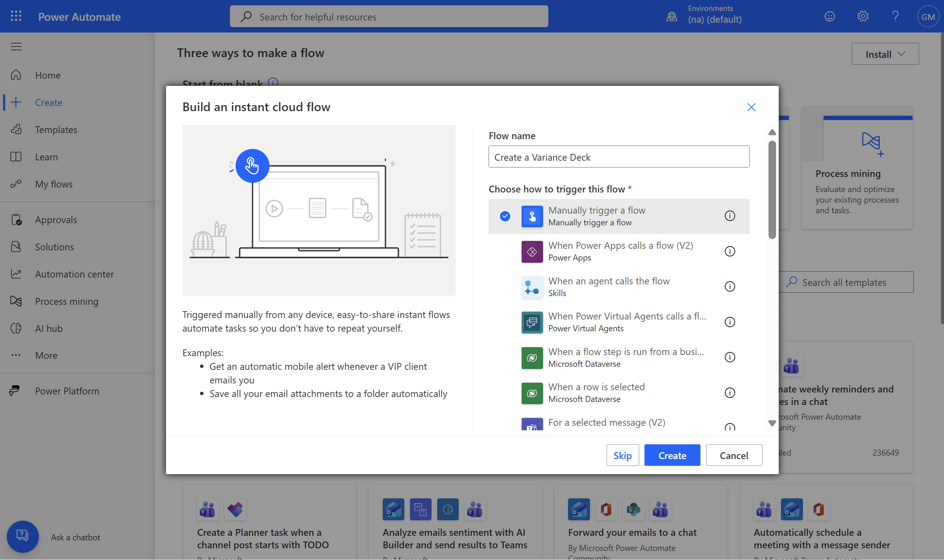Open the help question mark icon

[x=895, y=16]
